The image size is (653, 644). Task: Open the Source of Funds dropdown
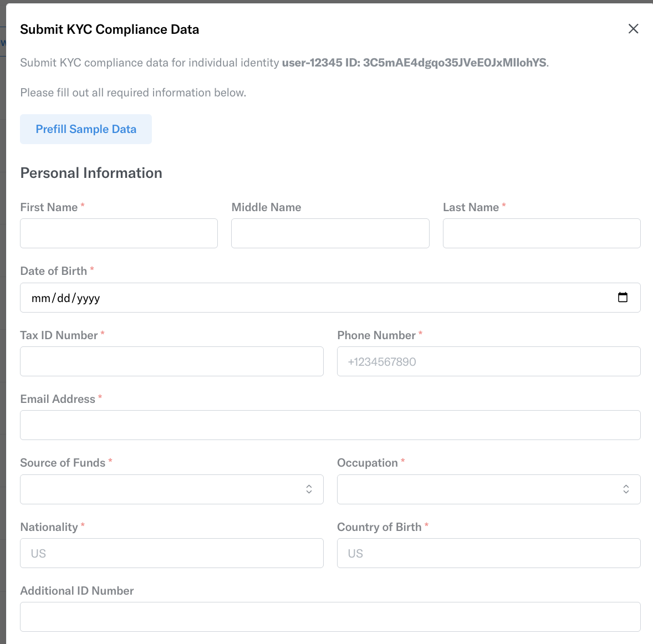pos(172,489)
